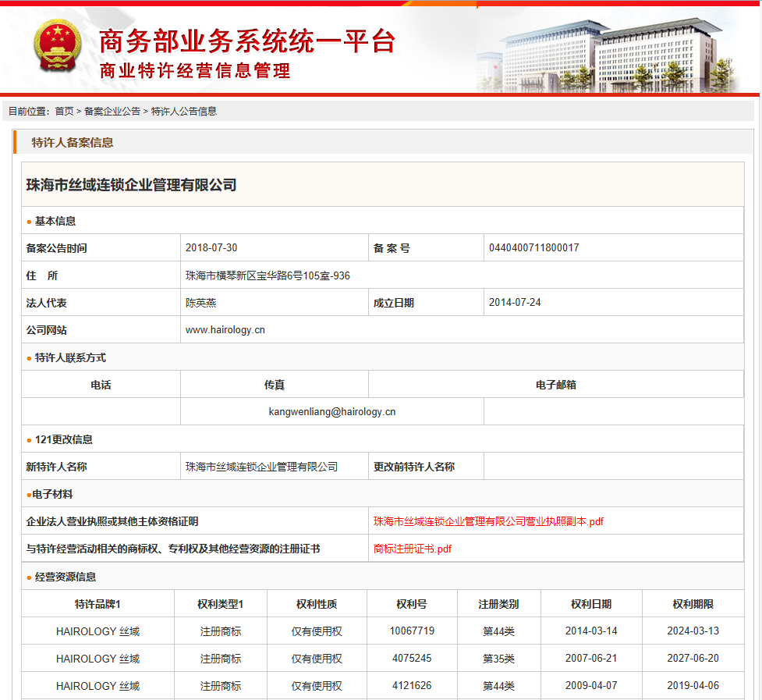This screenshot has height=700, width=762.
Task: Select trademark number 4121626
Action: 412,685
